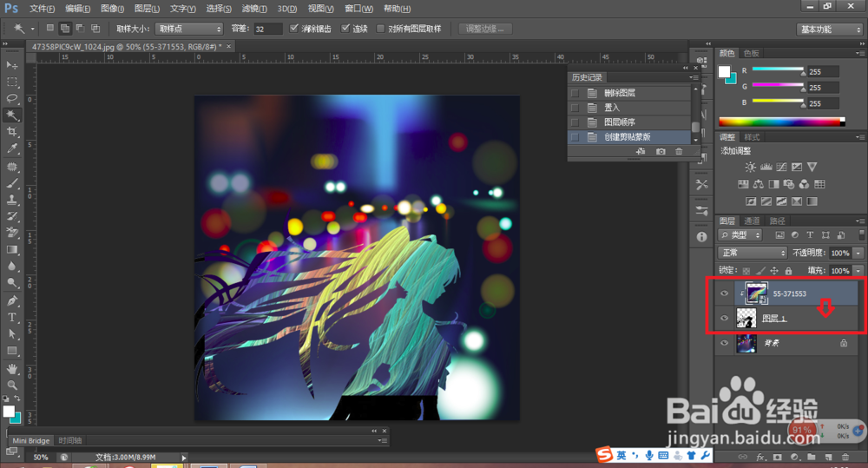This screenshot has width=868, height=468.
Task: Hide the 55-371553 layer
Action: [x=724, y=293]
